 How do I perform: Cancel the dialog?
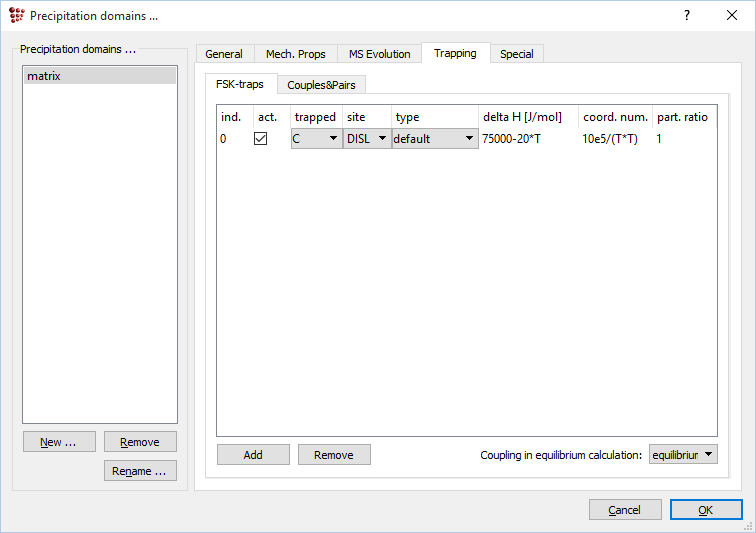(625, 510)
